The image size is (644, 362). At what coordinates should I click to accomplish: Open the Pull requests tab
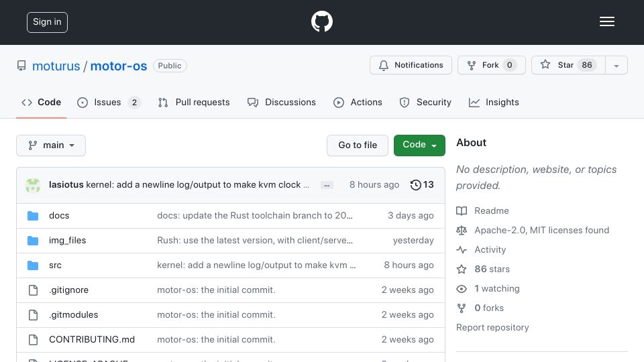pyautogui.click(x=194, y=103)
